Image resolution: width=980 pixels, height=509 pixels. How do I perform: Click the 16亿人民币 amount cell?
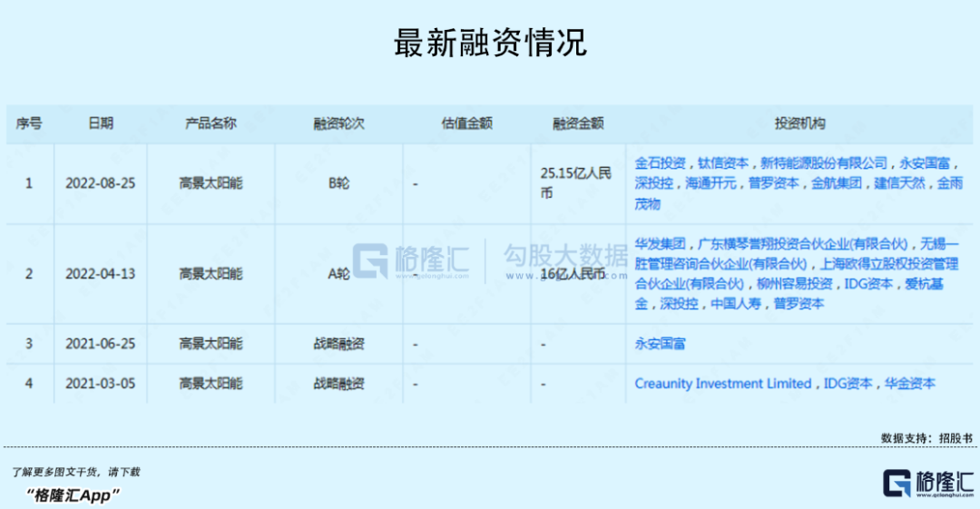tap(573, 274)
